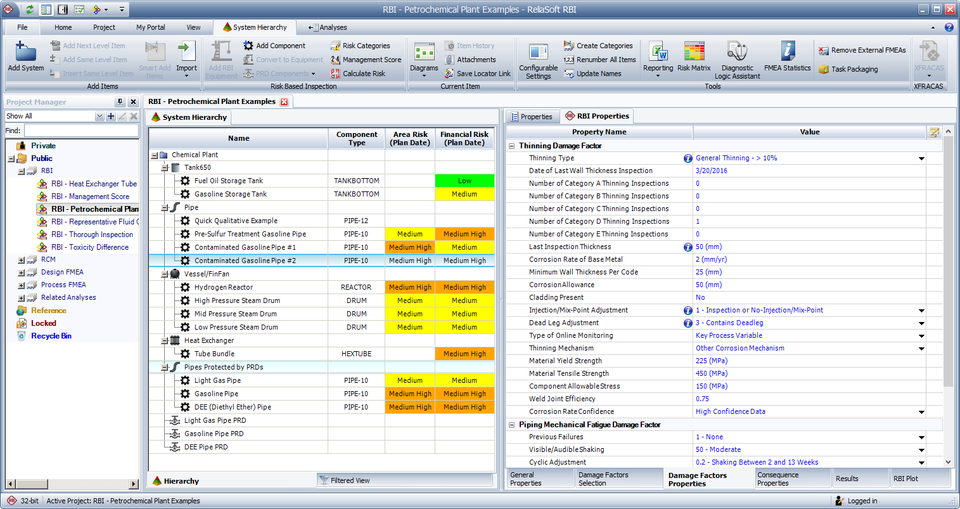Collapse the Tank650 node

(164, 167)
